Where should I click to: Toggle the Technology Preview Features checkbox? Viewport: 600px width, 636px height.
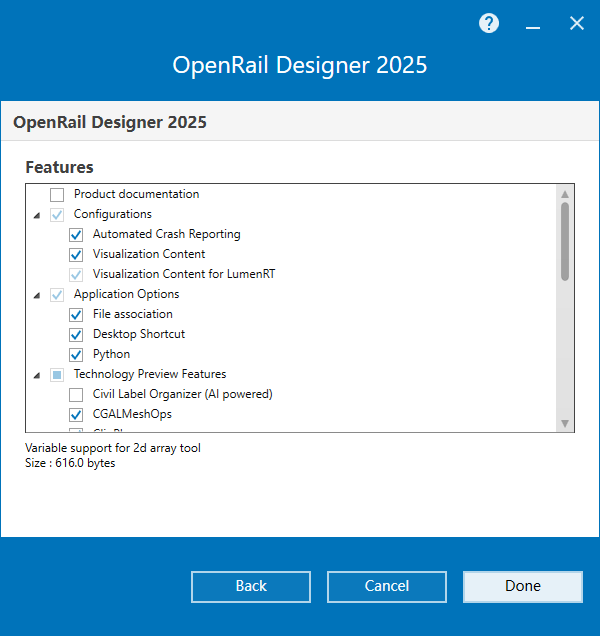pyautogui.click(x=57, y=374)
